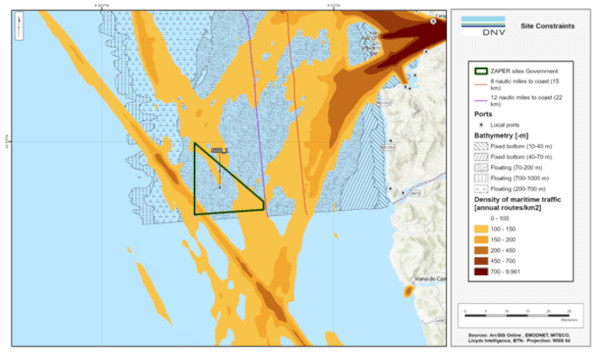This screenshot has height=360, width=600.
Task: Click the '200 - 450' density label
Action: 503,251
